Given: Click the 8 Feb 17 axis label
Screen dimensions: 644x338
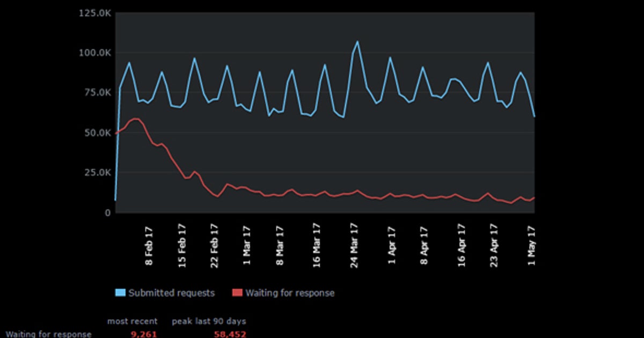Looking at the screenshot, I should (149, 245).
